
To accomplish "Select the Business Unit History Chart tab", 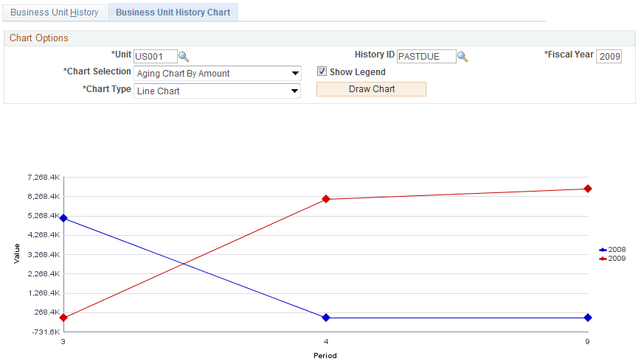I will 173,13.
